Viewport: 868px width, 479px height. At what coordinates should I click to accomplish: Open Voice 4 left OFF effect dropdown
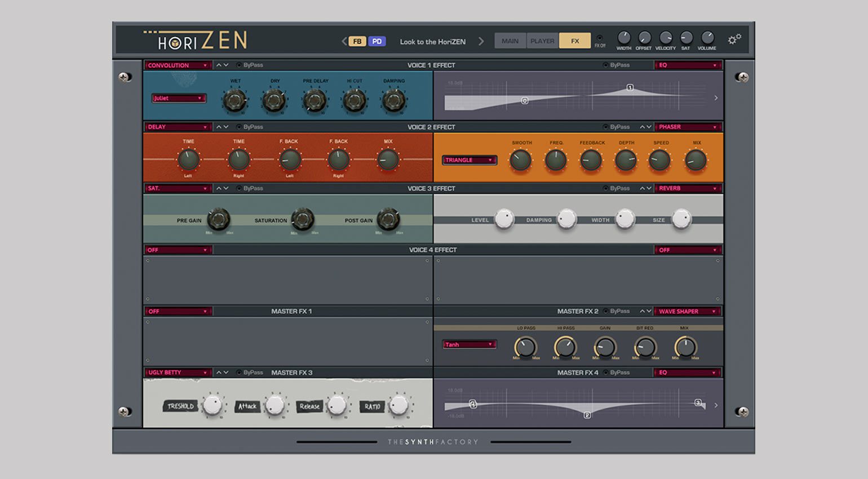pyautogui.click(x=178, y=250)
